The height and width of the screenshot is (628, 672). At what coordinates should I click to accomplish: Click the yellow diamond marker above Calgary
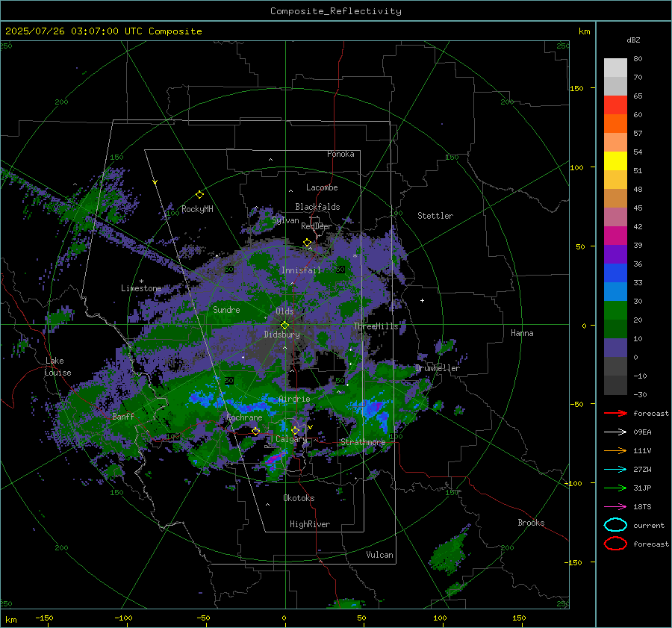pyautogui.click(x=295, y=430)
